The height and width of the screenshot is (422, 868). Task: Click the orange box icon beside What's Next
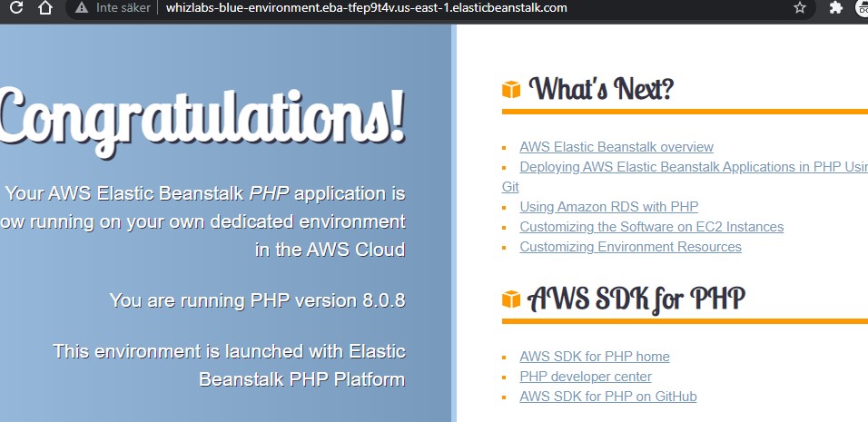511,90
